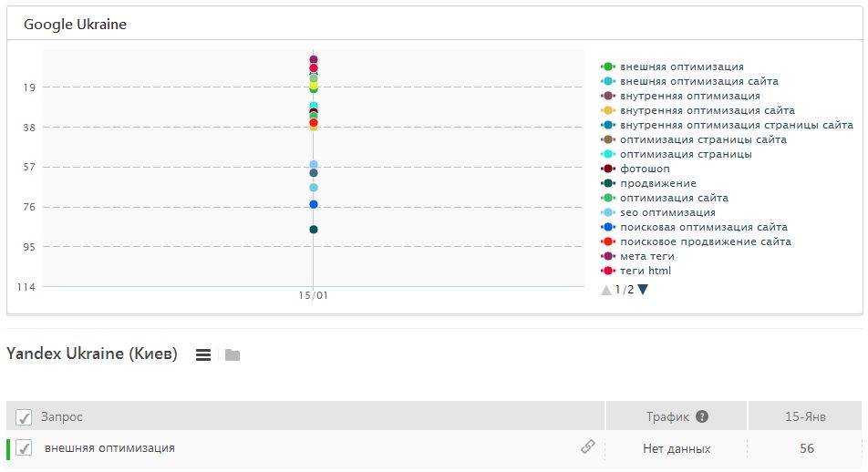This screenshot has height=472, width=868.
Task: Sort by the Запрос column header
Action: [62, 416]
